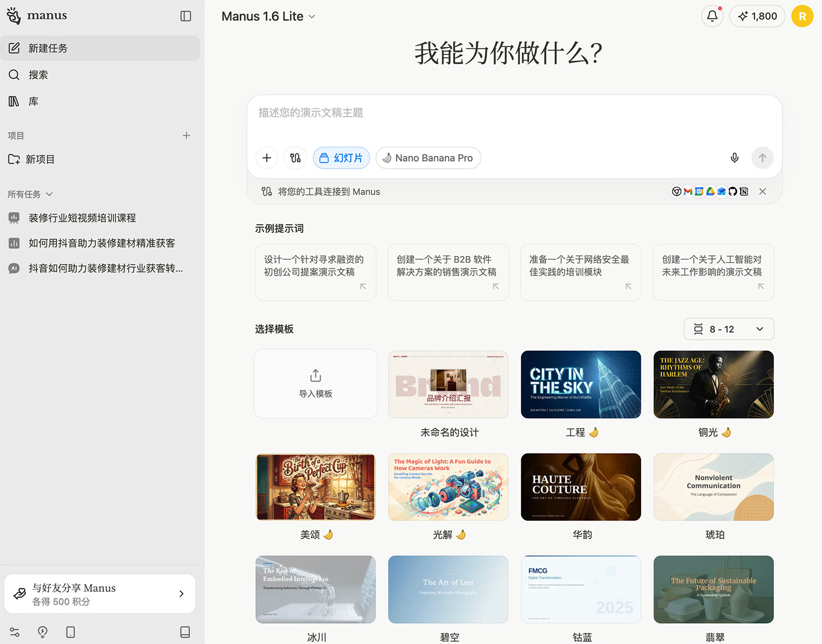Toggle the sidebar collapse icon at top left
The height and width of the screenshot is (644, 822).
coord(185,16)
